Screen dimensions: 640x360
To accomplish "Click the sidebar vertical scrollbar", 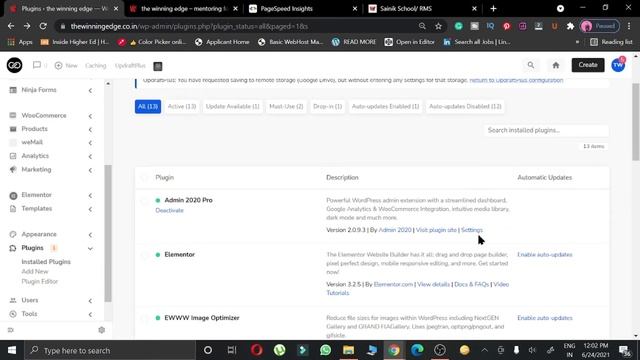I will (108, 233).
